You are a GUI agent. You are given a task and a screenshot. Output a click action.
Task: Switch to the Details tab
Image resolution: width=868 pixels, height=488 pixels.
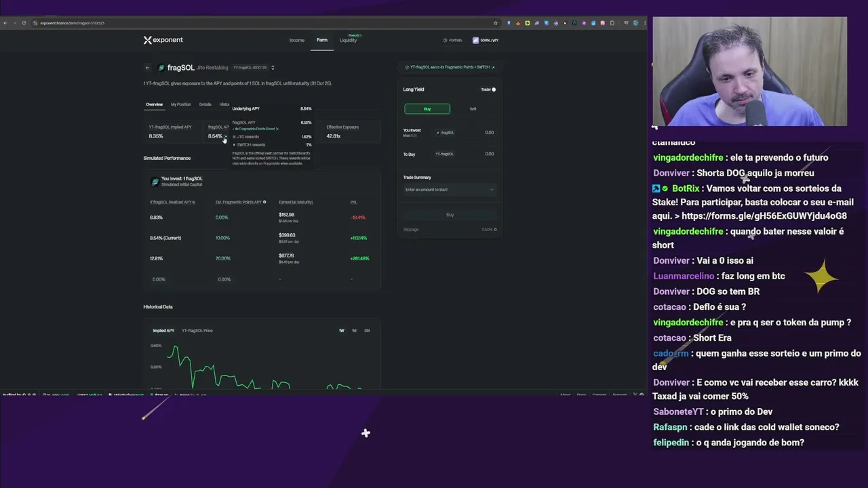point(205,104)
